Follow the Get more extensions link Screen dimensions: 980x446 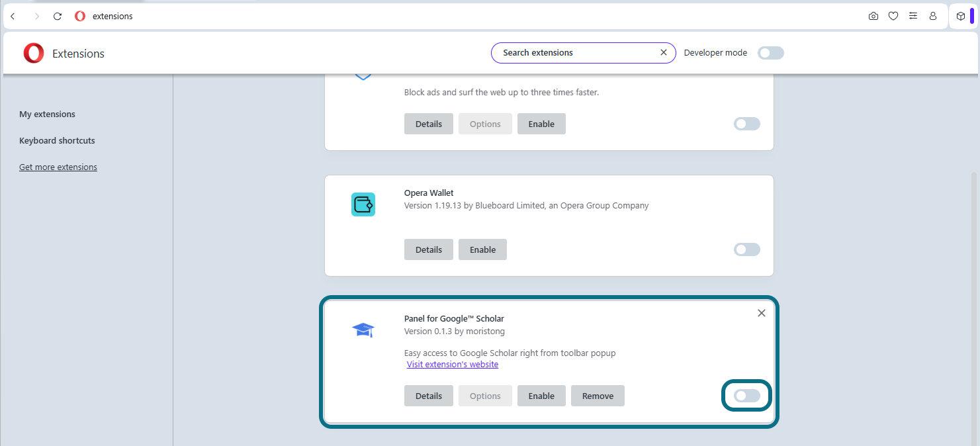[58, 167]
